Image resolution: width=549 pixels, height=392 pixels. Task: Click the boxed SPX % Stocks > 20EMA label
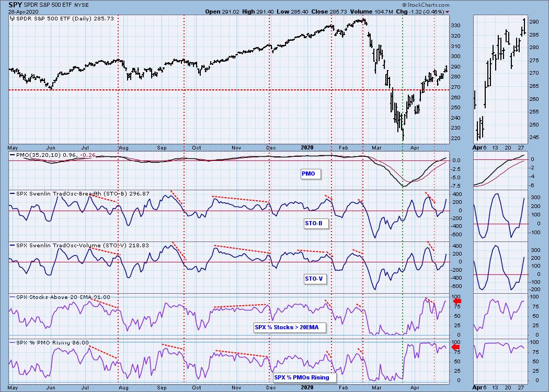(290, 328)
